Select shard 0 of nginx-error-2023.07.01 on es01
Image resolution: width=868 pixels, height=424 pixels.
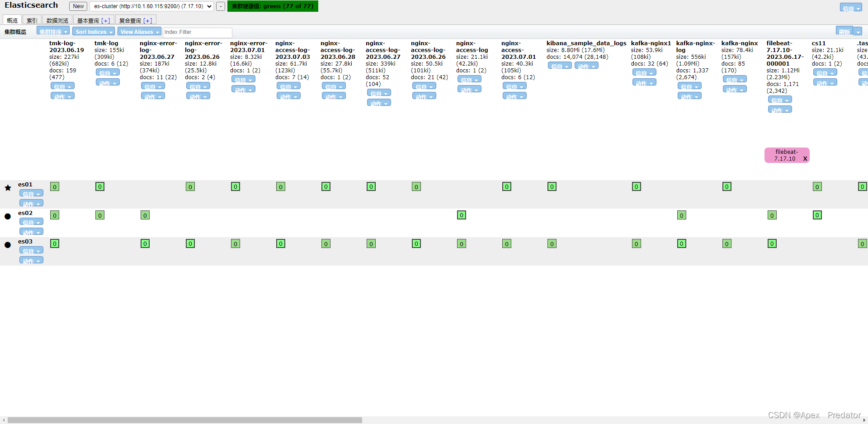(236, 186)
